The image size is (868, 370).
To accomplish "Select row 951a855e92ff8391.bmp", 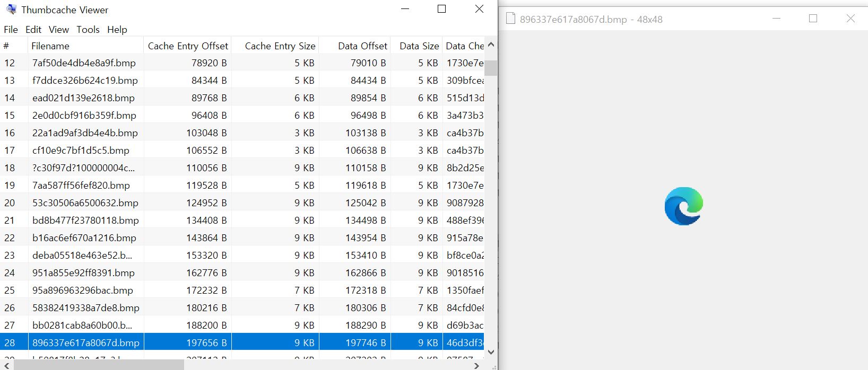I will click(242, 272).
